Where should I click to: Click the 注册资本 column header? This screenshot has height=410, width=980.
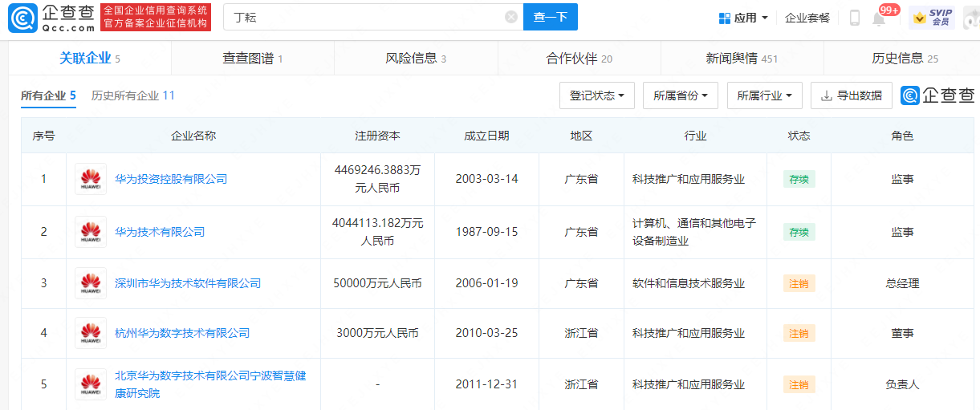point(377,136)
